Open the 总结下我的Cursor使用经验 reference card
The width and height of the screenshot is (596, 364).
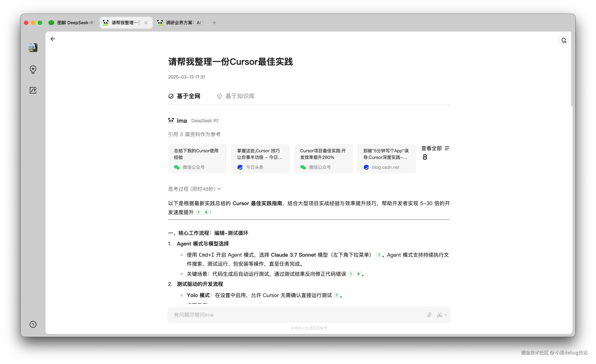point(197,158)
